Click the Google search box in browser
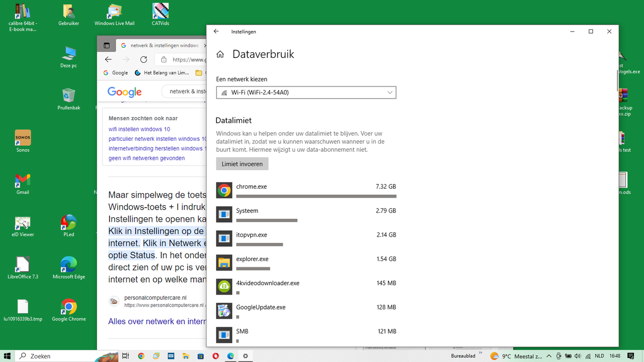This screenshot has width=644, height=362. coord(184,92)
